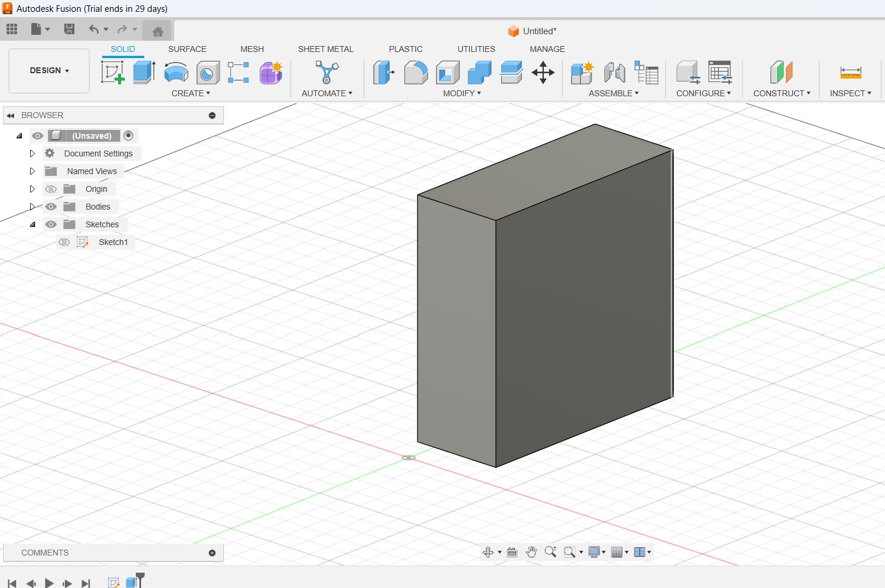Open the data panel grid icon
885x588 pixels.
point(12,29)
